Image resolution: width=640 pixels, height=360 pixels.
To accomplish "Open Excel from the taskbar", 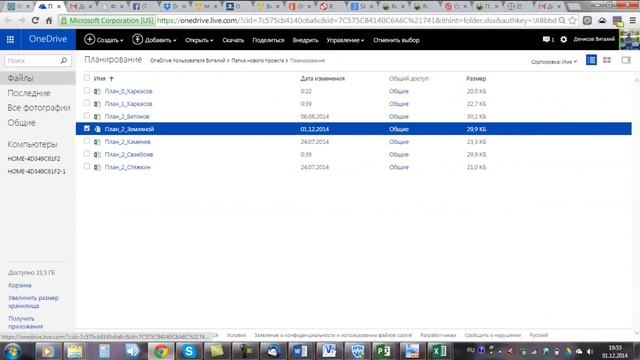I will (x=439, y=351).
